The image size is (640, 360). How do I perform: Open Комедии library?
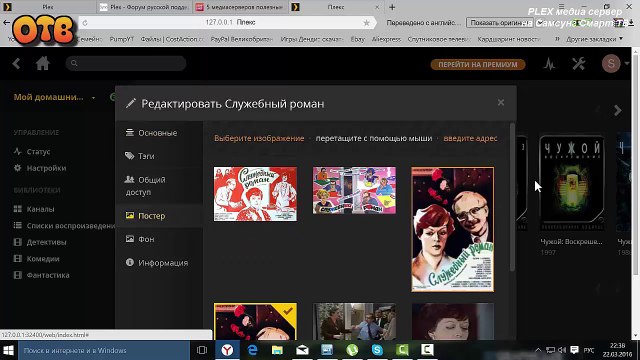(x=43, y=259)
